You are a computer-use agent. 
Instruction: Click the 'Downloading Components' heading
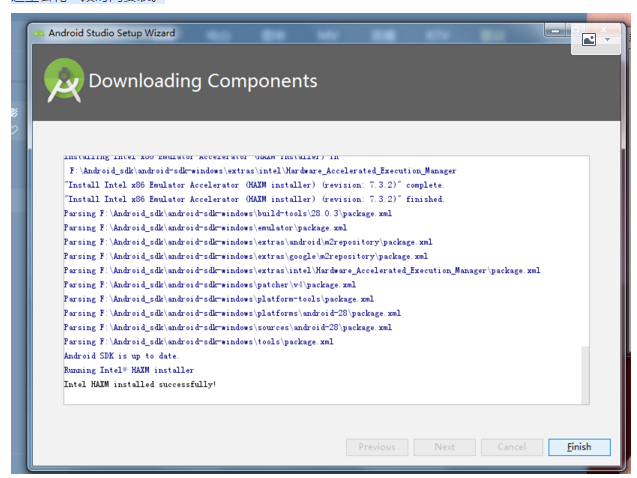tap(203, 81)
